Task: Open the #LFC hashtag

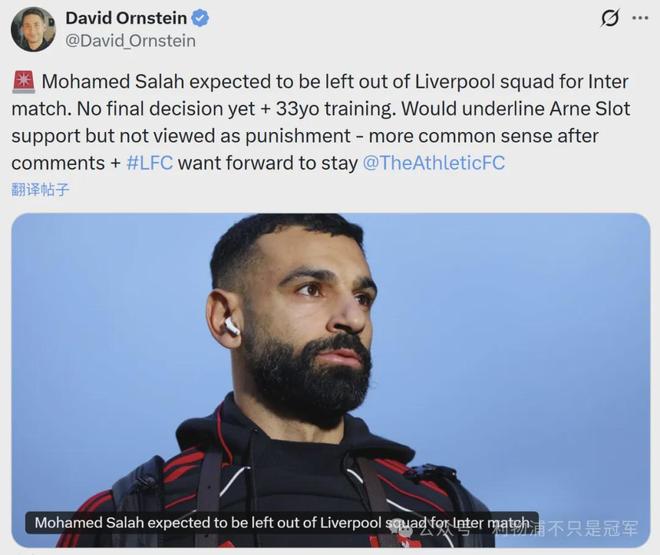Action: coord(149,163)
